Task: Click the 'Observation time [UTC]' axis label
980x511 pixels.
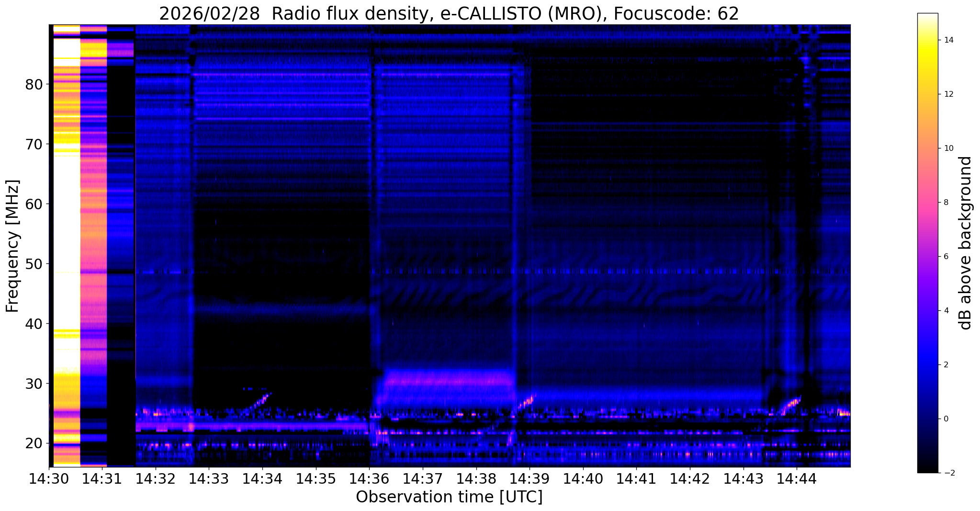Action: point(449,497)
